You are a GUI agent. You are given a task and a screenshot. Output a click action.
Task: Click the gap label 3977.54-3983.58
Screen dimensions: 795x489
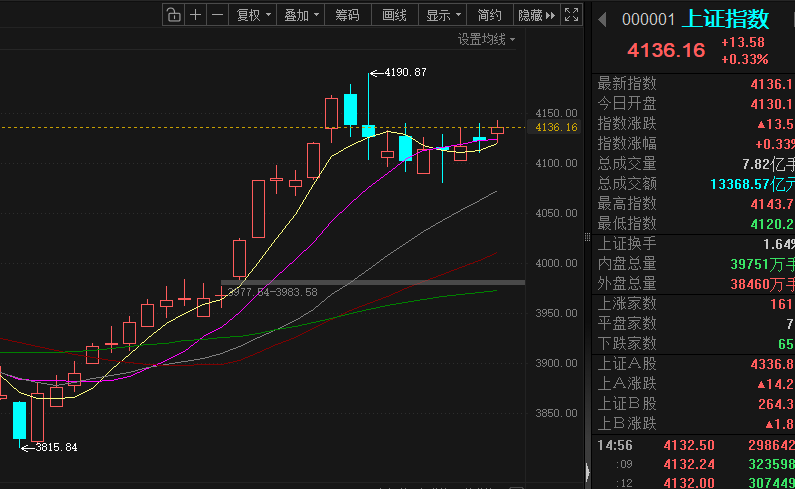pos(273,292)
